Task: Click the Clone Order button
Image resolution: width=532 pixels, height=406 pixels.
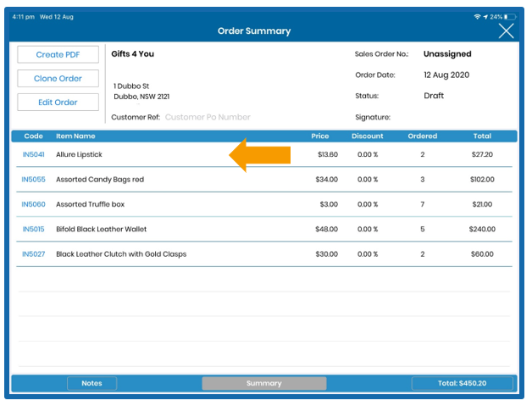Action: pyautogui.click(x=58, y=79)
